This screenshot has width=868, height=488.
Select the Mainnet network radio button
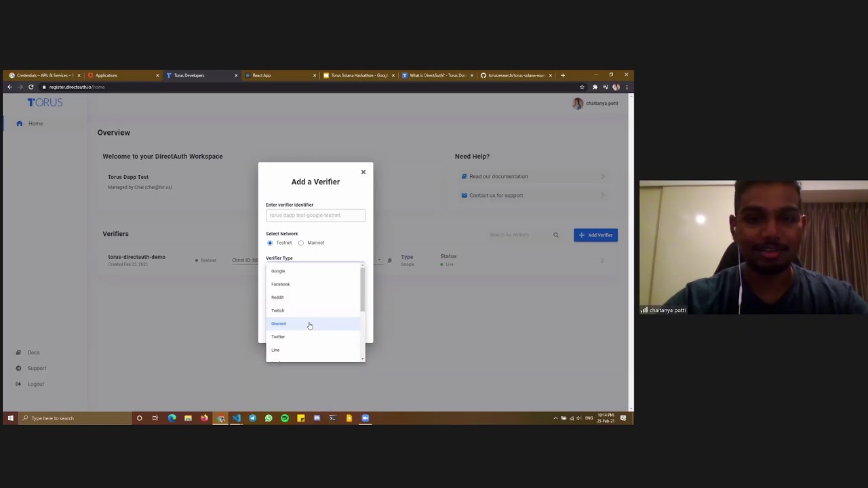(301, 243)
